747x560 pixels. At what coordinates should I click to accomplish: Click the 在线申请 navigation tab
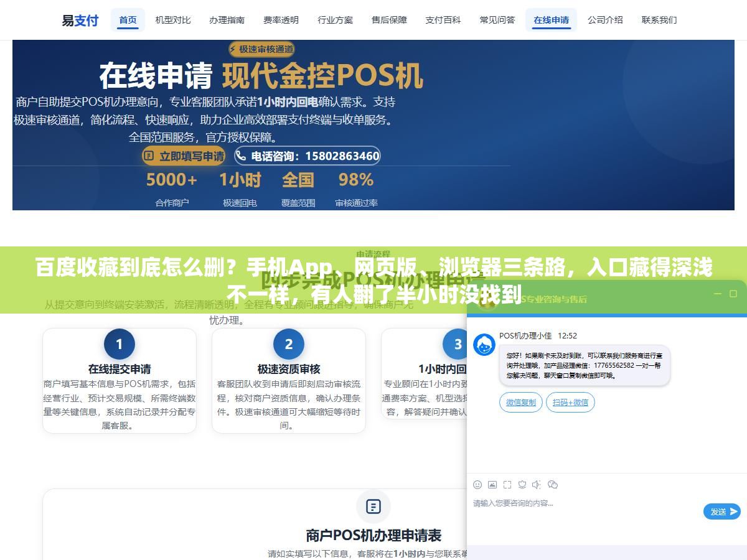click(x=552, y=20)
